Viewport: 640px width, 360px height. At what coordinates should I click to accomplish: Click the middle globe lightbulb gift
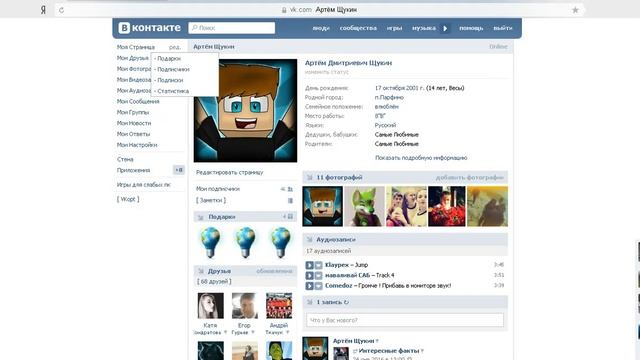pyautogui.click(x=245, y=242)
